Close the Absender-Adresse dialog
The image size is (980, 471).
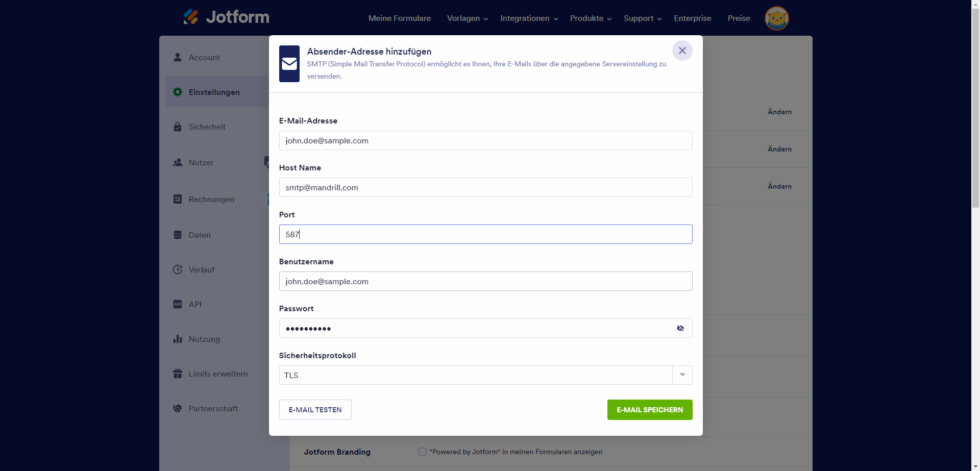point(682,51)
